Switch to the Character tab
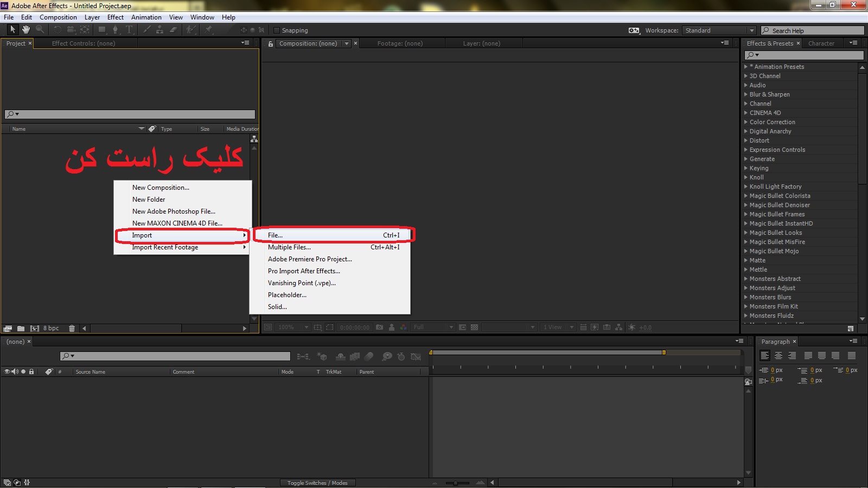The width and height of the screenshot is (868, 488). coord(821,43)
